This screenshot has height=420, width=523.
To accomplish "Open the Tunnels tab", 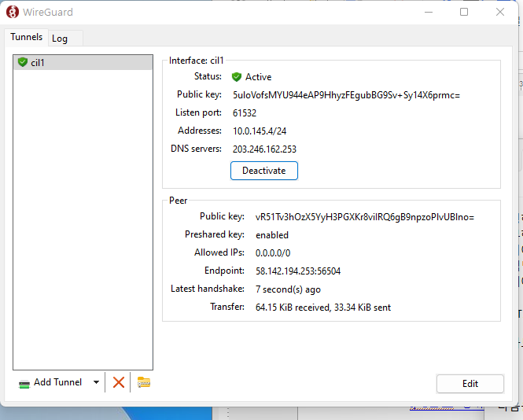I will tap(27, 37).
